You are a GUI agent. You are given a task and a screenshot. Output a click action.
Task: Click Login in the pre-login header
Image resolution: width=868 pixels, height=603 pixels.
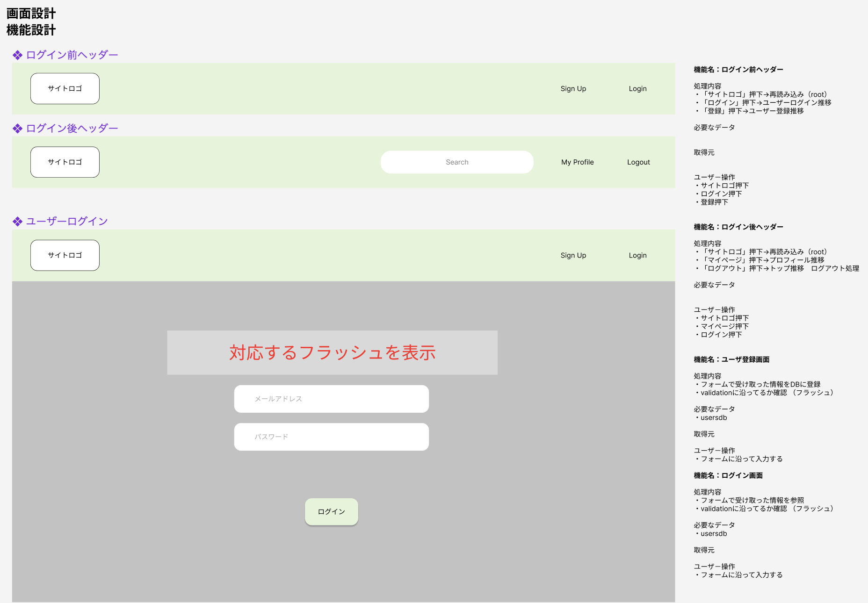(x=637, y=88)
